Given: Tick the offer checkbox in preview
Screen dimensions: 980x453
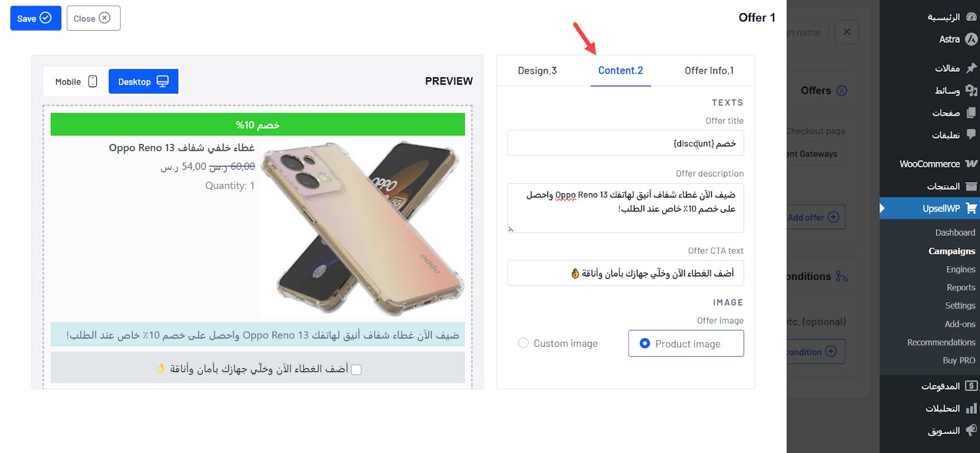Looking at the screenshot, I should [356, 370].
